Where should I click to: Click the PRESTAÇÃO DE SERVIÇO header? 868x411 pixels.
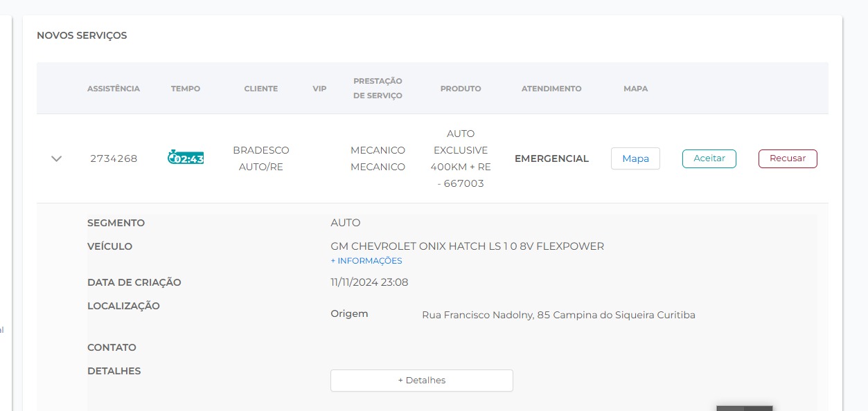(378, 89)
